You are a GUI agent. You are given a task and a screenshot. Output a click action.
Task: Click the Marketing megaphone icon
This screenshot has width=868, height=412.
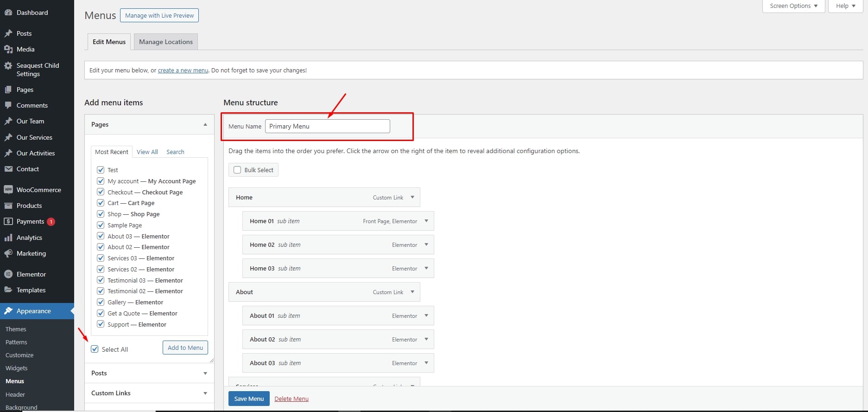click(8, 253)
